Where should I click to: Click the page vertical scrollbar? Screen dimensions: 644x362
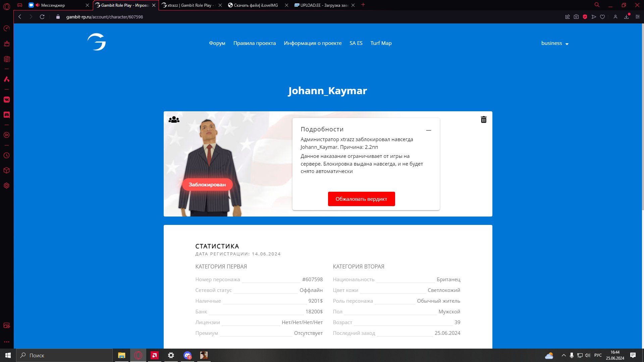(642, 117)
